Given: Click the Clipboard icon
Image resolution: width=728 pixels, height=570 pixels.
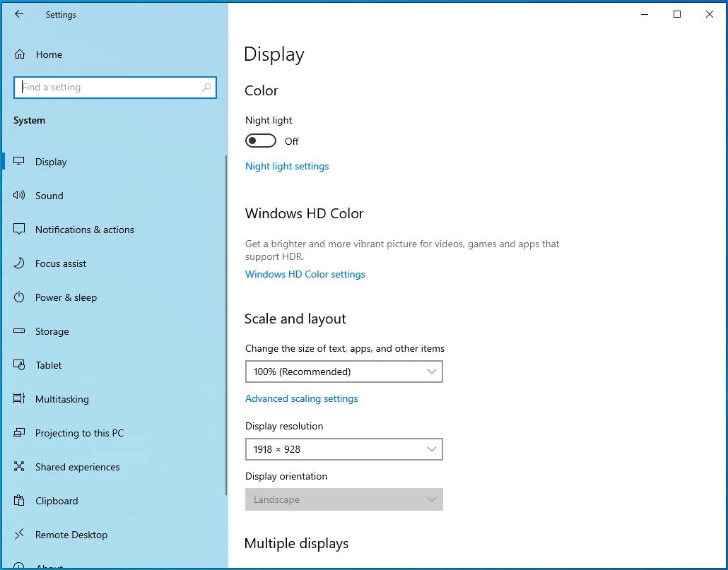Looking at the screenshot, I should (x=19, y=501).
